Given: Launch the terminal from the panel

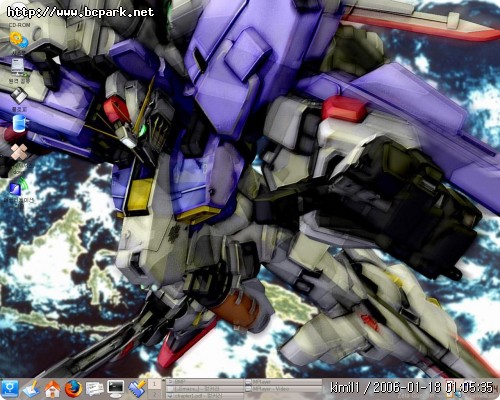Looking at the screenshot, I should click(115, 389).
